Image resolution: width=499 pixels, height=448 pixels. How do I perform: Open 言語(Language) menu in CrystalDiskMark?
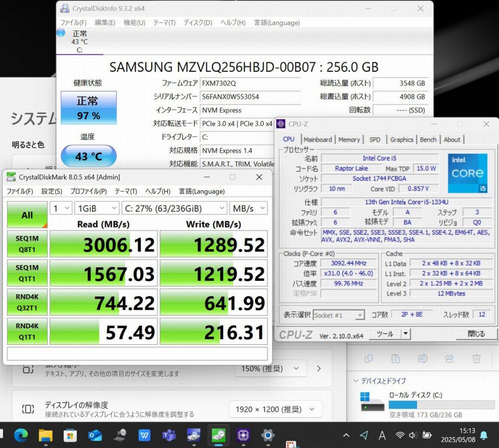pyautogui.click(x=202, y=191)
